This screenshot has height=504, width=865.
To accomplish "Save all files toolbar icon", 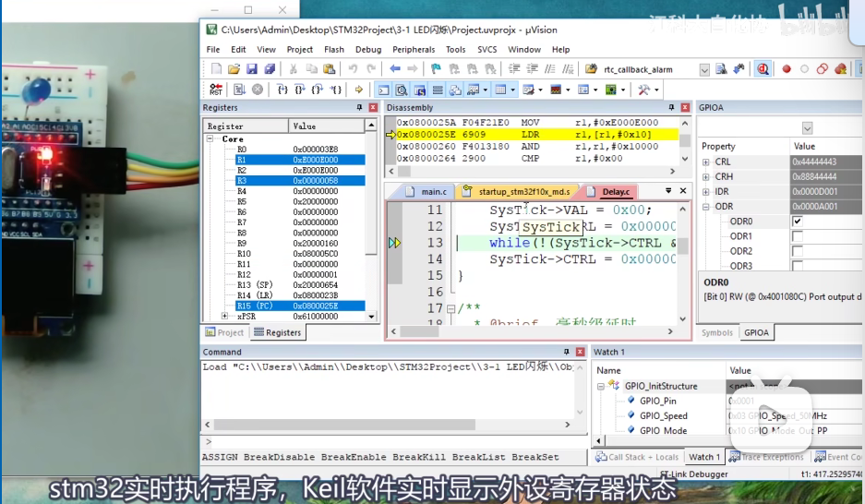I will [x=270, y=69].
